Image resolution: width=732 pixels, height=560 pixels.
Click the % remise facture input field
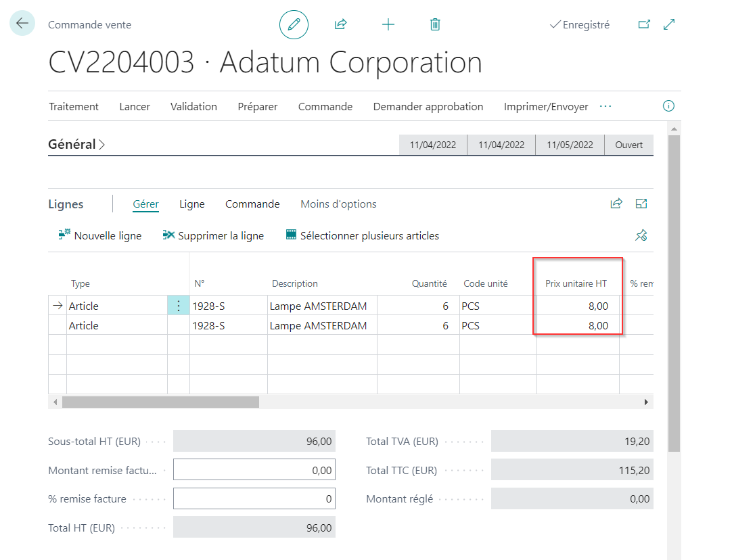[x=254, y=498]
